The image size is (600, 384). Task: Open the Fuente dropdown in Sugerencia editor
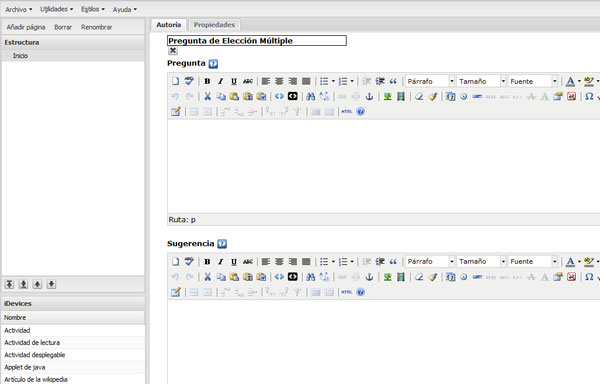point(533,262)
